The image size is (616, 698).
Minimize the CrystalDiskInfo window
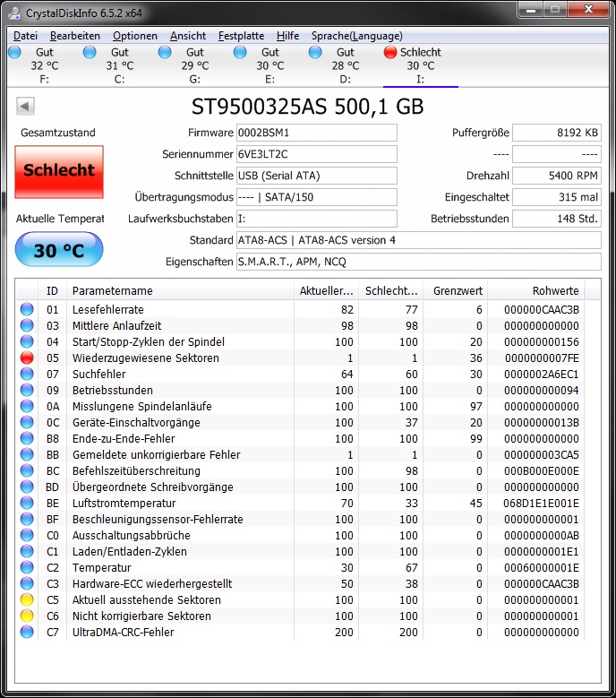tap(531, 10)
